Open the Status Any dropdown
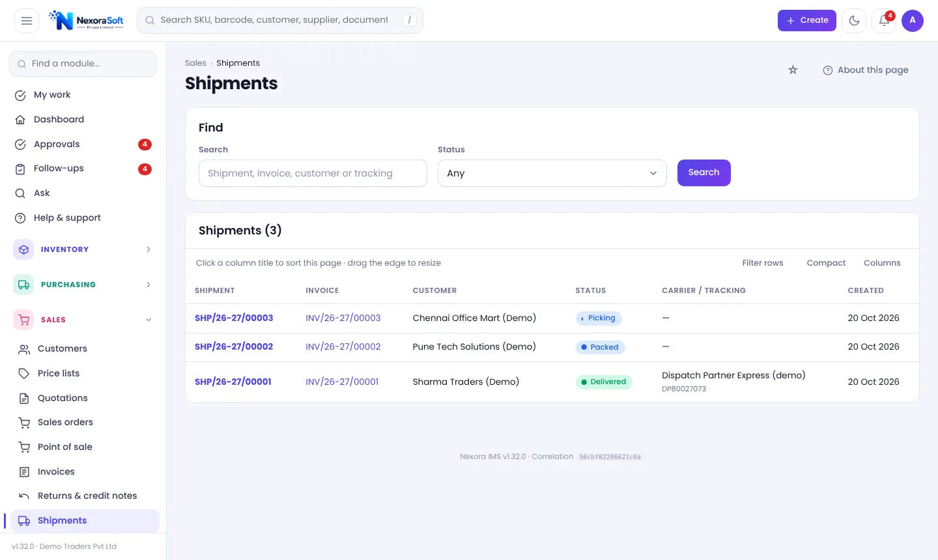Image resolution: width=938 pixels, height=560 pixels. (552, 173)
